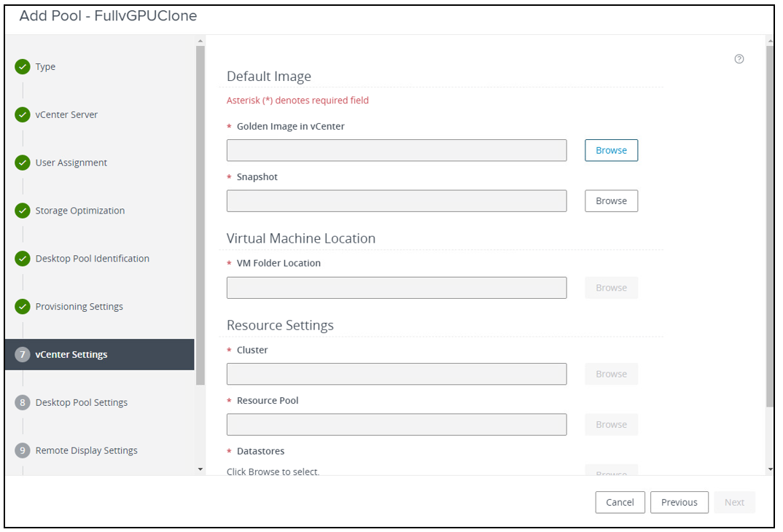
Task: Click the green checkmark beside Type
Action: coord(21,66)
